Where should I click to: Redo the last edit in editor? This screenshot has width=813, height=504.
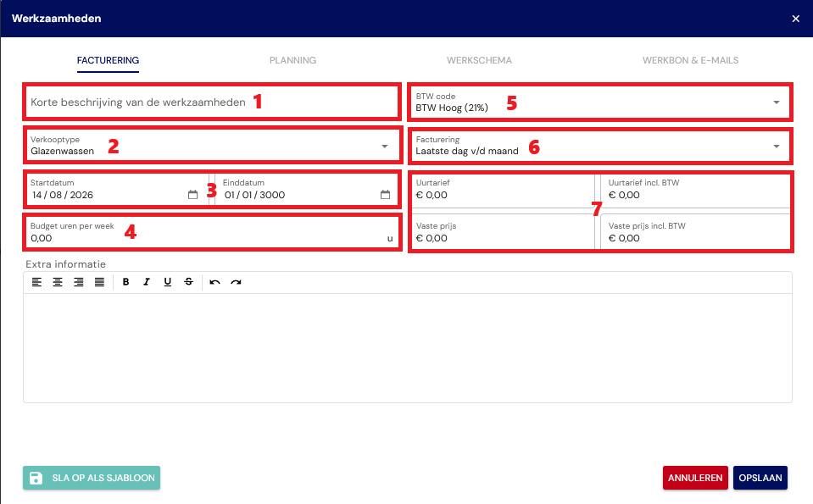pos(236,282)
